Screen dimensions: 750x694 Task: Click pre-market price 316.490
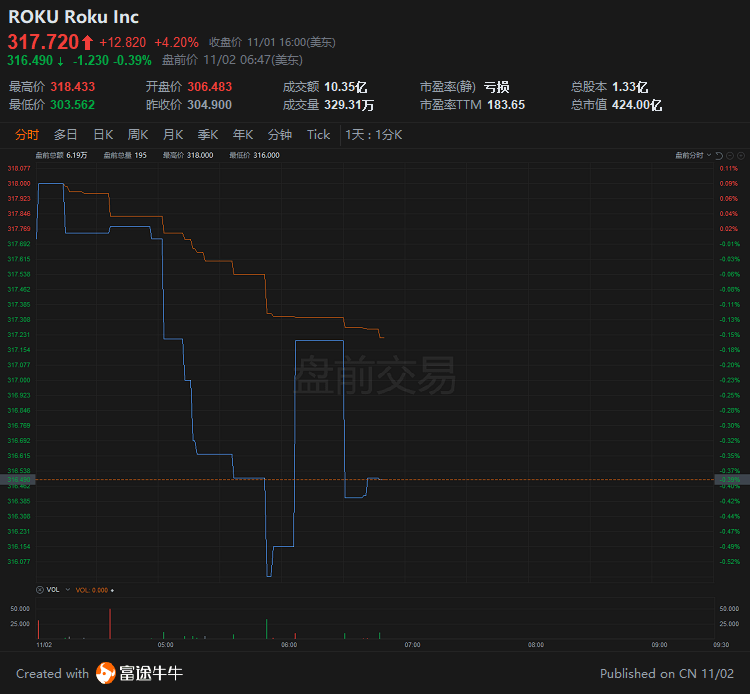coord(30,60)
